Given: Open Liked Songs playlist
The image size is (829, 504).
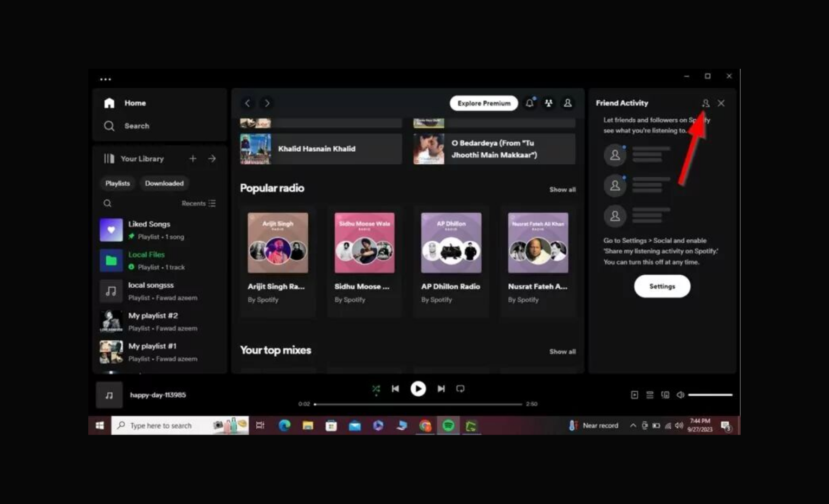Looking at the screenshot, I should [x=160, y=230].
